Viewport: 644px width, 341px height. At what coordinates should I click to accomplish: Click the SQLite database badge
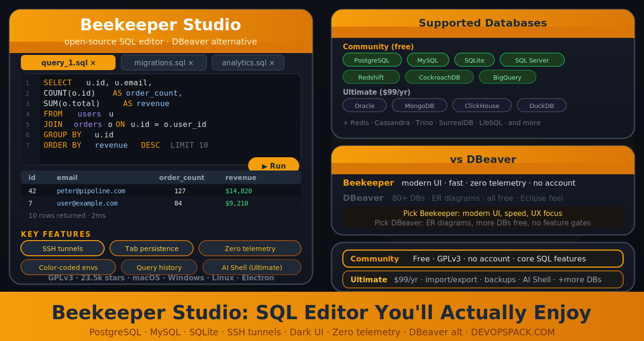474,60
